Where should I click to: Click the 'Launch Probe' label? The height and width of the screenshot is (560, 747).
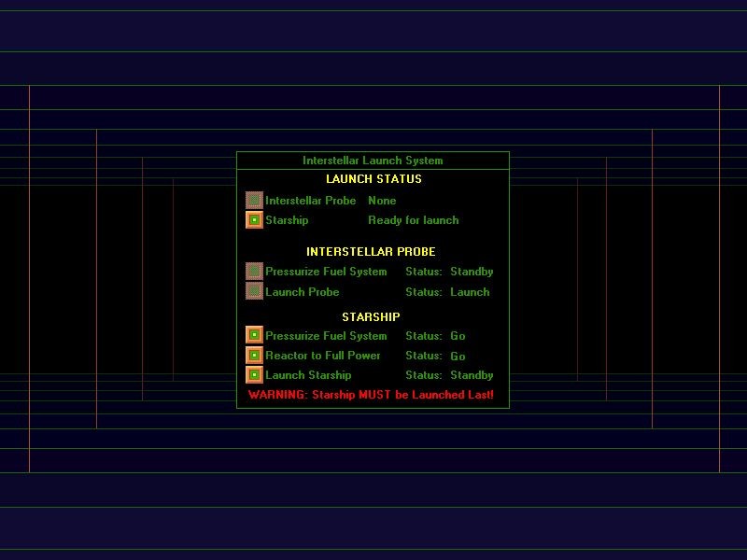coord(302,292)
